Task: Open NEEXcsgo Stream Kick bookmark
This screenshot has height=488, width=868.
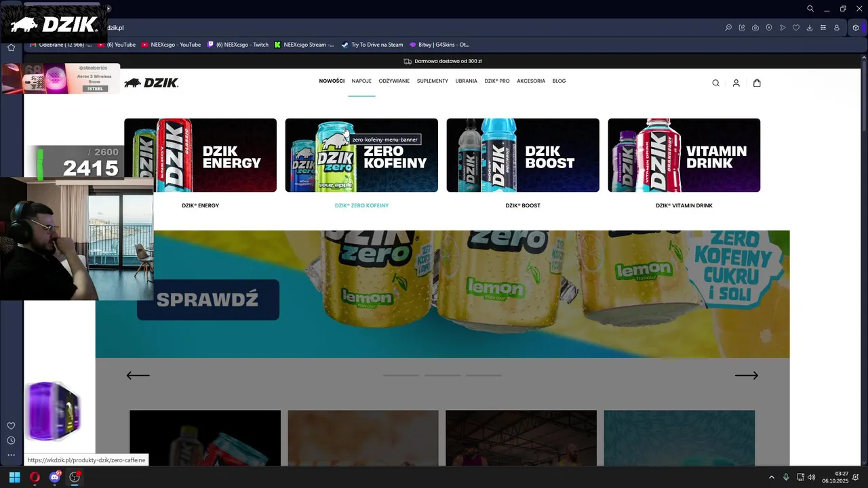Action: [304, 45]
